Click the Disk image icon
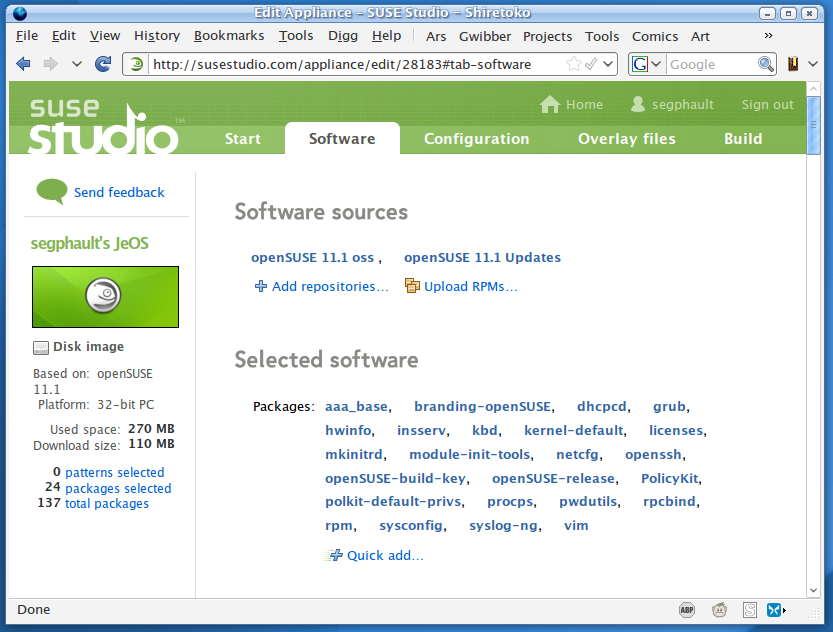The width and height of the screenshot is (833, 632). (41, 347)
